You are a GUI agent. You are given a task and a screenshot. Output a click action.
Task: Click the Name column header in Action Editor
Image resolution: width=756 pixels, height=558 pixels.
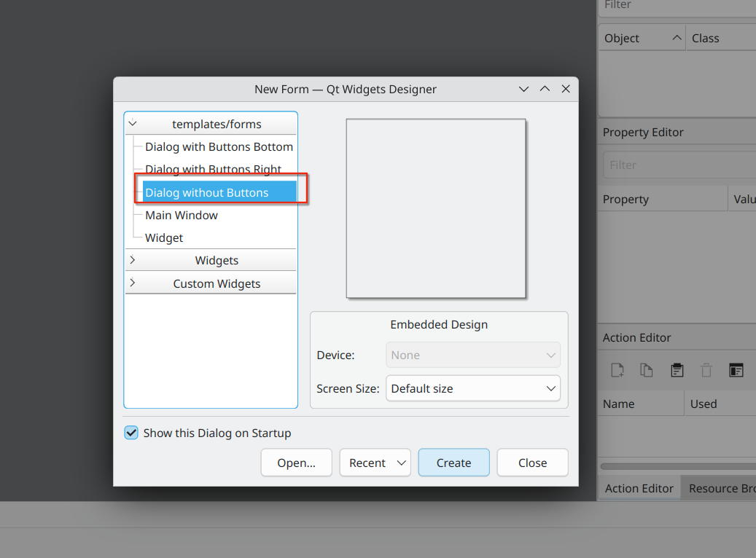(x=642, y=404)
